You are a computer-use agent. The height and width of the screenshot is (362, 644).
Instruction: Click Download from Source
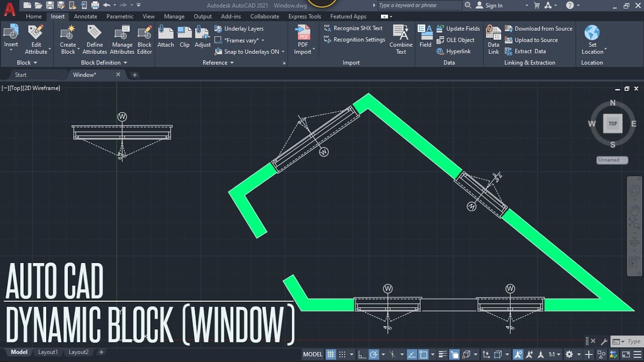(538, 29)
